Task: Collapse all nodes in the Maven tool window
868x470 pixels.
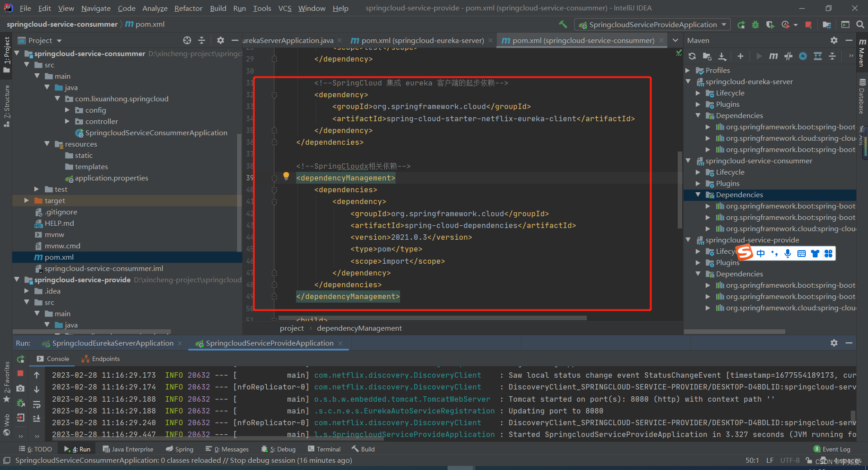Action: coord(832,56)
